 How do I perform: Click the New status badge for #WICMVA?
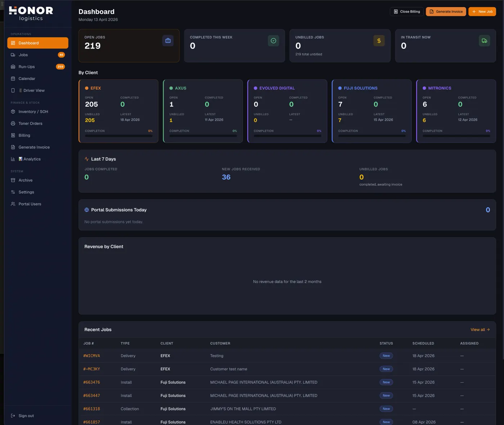click(386, 356)
